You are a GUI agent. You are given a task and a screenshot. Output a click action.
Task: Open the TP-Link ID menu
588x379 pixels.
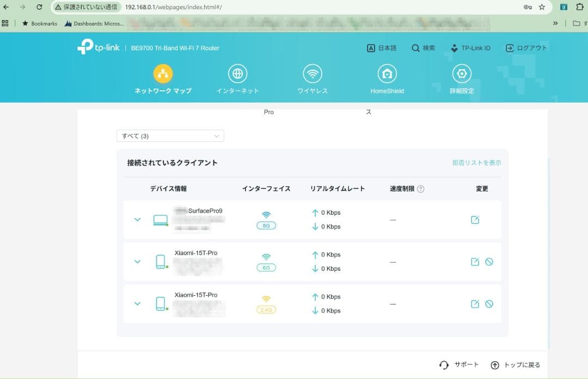pos(470,48)
